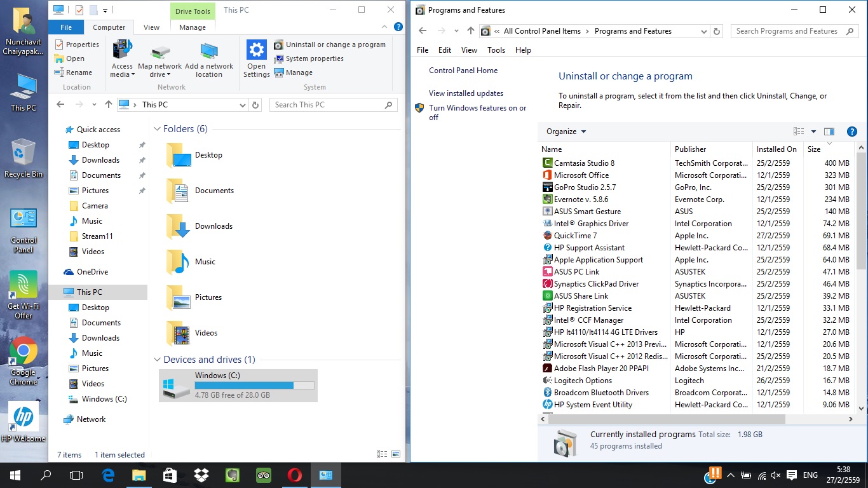Click the Programs and Features help icon
This screenshot has width=868, height=488.
pos(852,132)
